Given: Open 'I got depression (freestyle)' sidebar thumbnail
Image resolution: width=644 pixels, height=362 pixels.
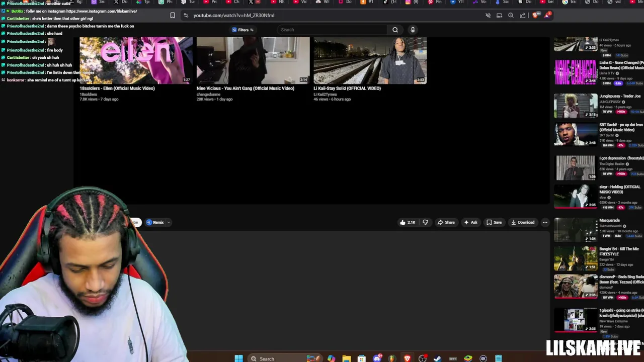Looking at the screenshot, I should (x=576, y=167).
